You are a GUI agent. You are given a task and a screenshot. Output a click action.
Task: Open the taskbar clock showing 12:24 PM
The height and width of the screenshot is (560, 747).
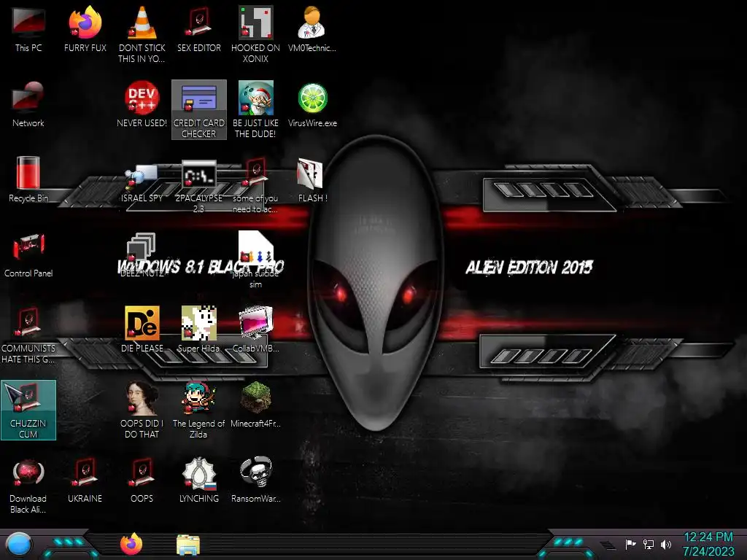coord(708,544)
